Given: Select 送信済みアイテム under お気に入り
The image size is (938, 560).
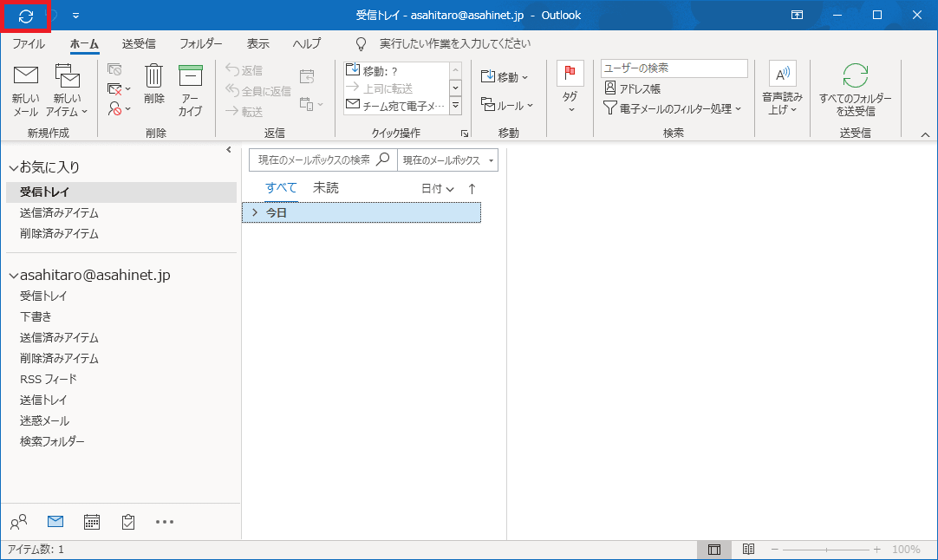Looking at the screenshot, I should click(121, 213).
